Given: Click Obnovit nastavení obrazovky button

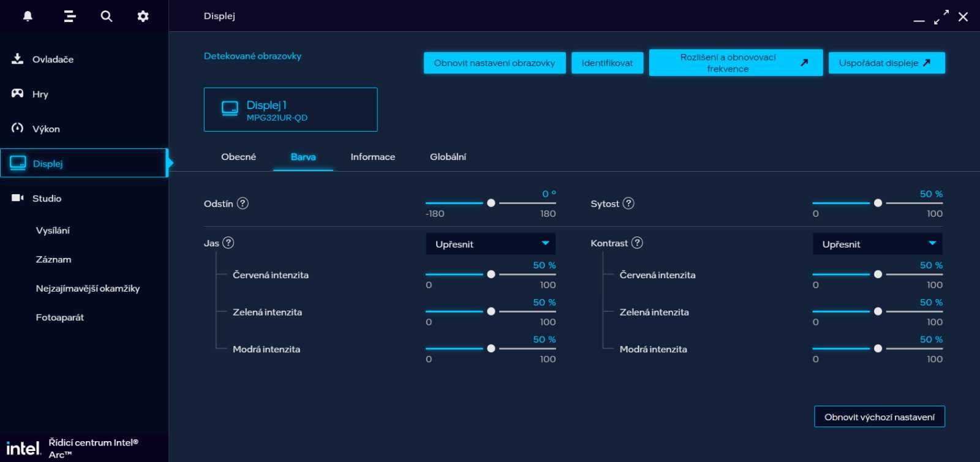Looking at the screenshot, I should click(x=494, y=62).
